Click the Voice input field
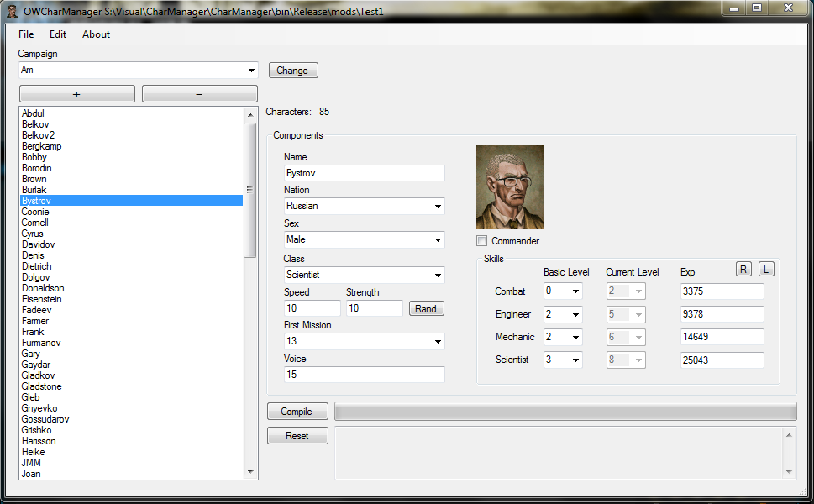814x504 pixels. (x=364, y=375)
